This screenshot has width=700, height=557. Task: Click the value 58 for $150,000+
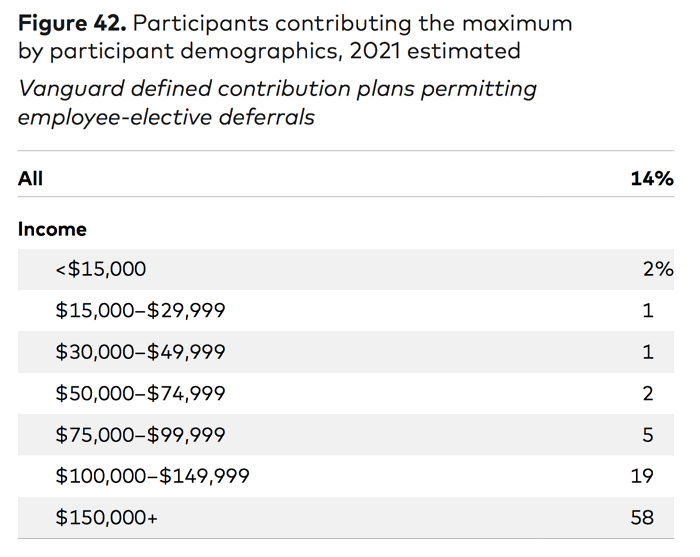coord(642,517)
